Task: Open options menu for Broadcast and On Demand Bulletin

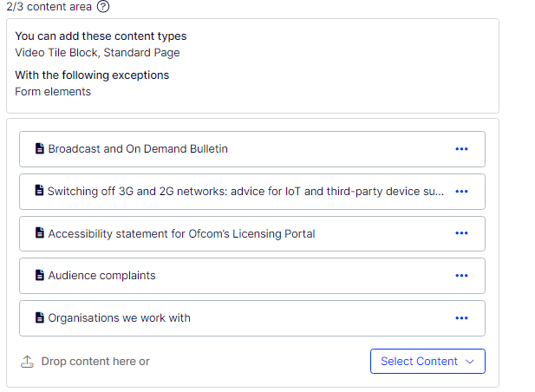Action: (x=461, y=149)
